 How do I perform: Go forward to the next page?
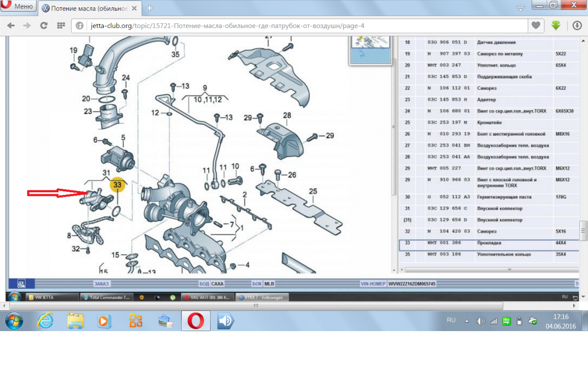click(27, 26)
